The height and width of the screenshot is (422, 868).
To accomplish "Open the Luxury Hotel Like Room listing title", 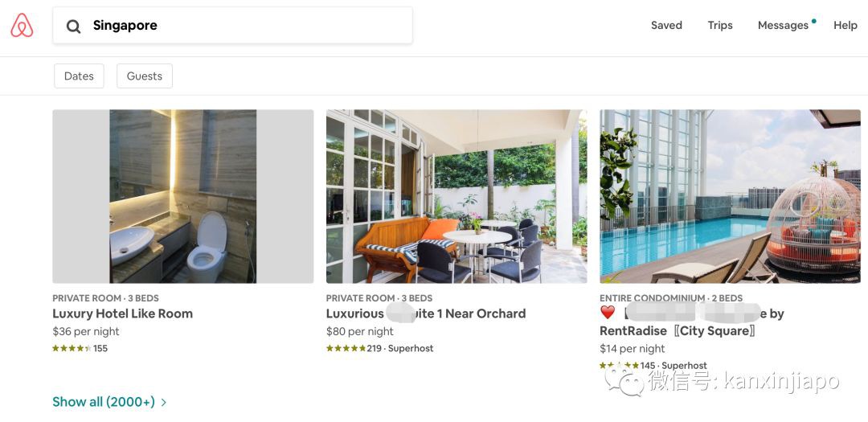I will click(122, 313).
